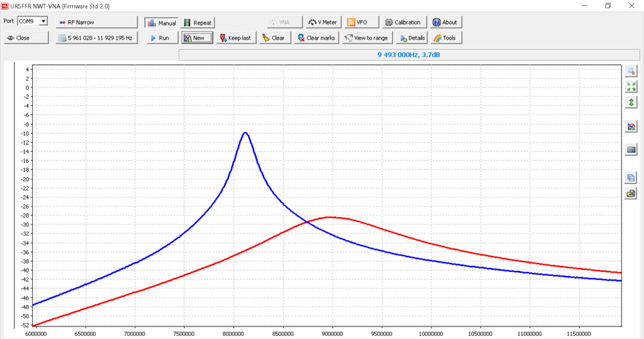Viewport: 644px width, 339px height.
Task: Click the Clear marks button
Action: 316,38
